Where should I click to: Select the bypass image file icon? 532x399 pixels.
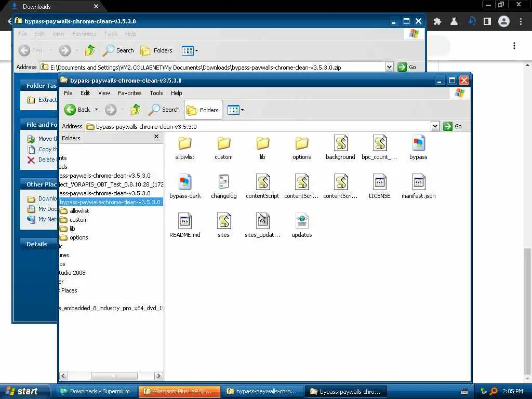point(418,143)
